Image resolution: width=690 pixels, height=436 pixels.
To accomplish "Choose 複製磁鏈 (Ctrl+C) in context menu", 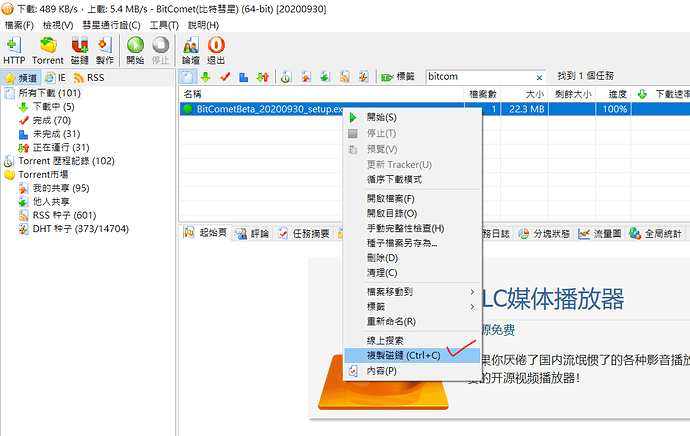I will (412, 355).
